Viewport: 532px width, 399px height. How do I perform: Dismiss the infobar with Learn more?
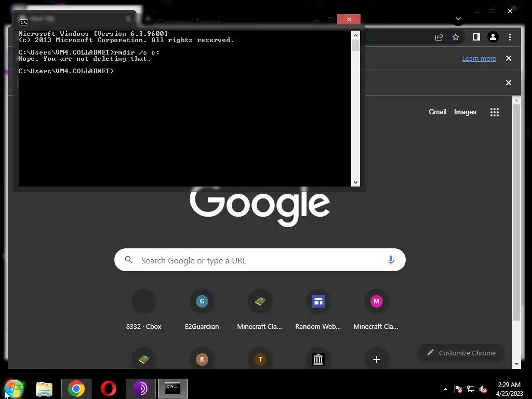pyautogui.click(x=509, y=58)
